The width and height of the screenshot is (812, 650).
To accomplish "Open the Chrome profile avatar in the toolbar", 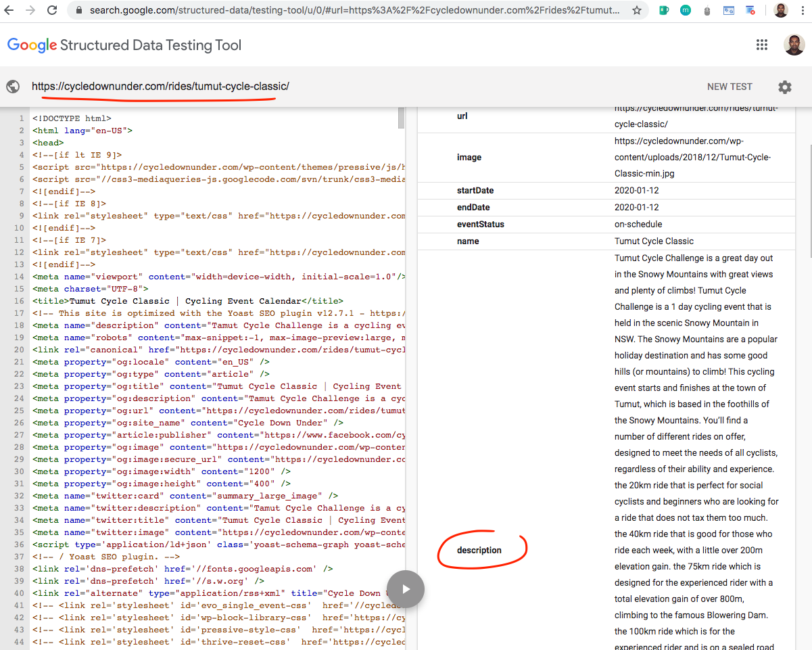I will [x=780, y=11].
